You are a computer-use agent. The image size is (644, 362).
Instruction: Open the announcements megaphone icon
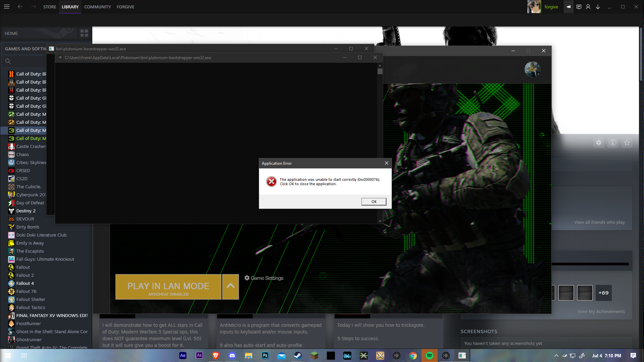(568, 7)
